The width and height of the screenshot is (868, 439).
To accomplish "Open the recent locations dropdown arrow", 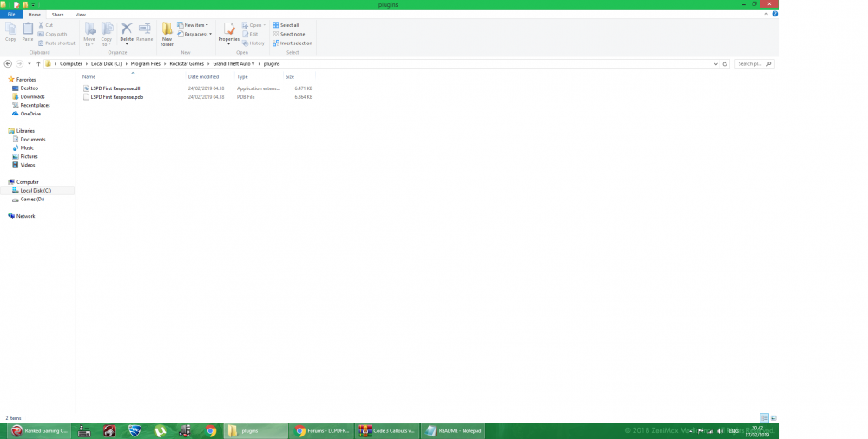I will click(x=30, y=63).
